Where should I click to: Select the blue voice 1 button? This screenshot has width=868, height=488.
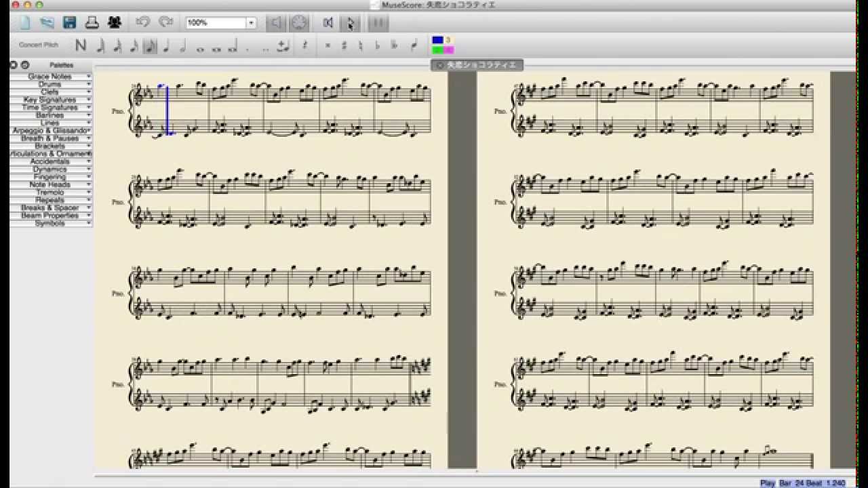click(437, 40)
